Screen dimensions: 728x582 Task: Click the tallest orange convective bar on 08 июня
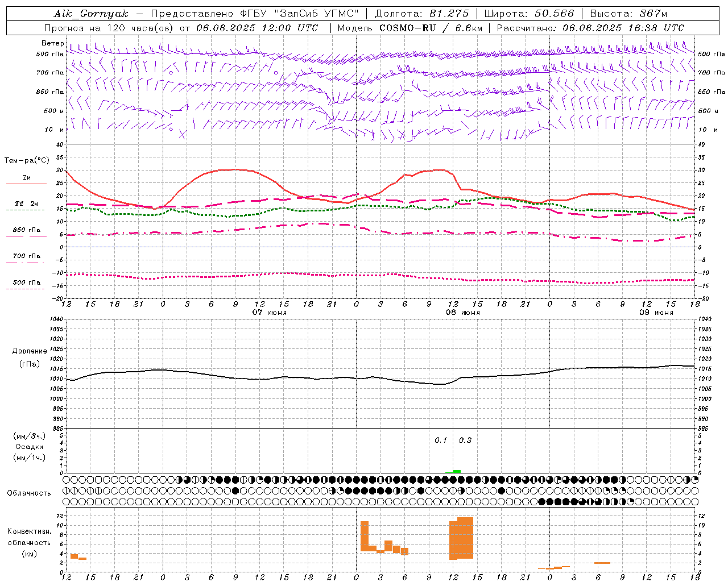pos(465,538)
